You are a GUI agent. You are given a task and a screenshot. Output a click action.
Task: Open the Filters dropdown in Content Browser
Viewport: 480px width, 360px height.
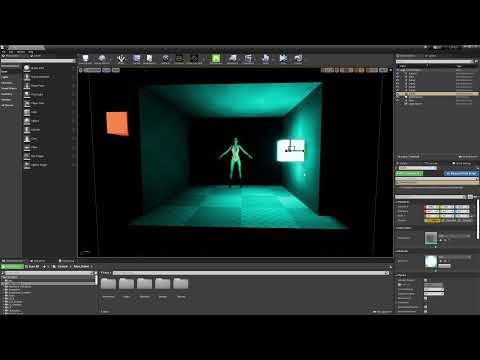pos(105,273)
